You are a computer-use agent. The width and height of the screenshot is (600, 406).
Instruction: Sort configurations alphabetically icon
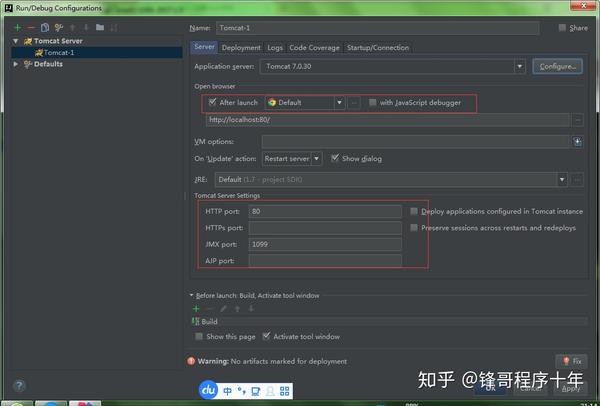[x=114, y=28]
